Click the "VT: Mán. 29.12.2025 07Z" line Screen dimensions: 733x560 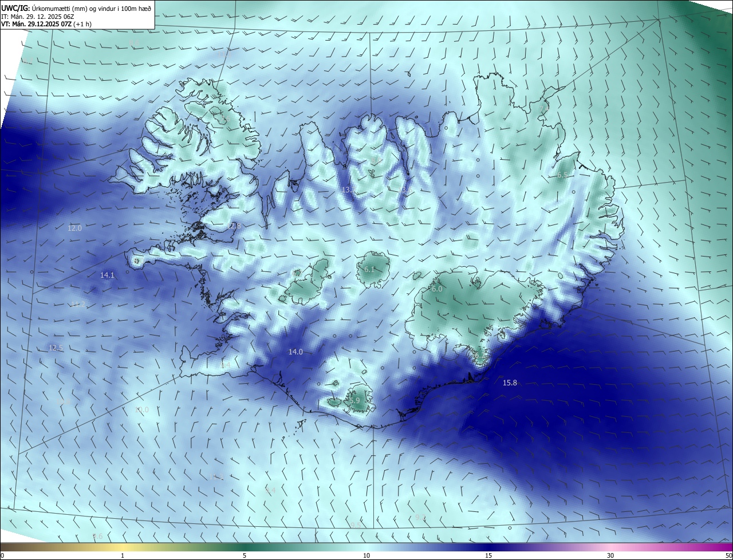tap(36, 24)
